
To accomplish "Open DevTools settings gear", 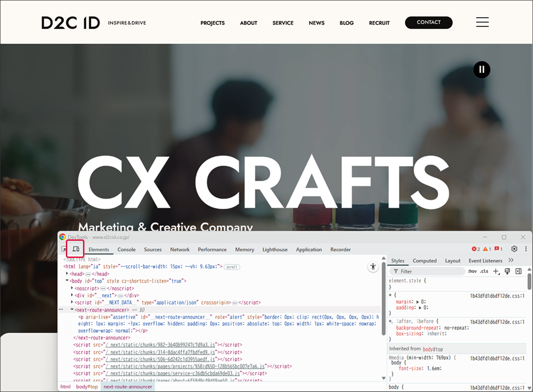I will pyautogui.click(x=514, y=249).
